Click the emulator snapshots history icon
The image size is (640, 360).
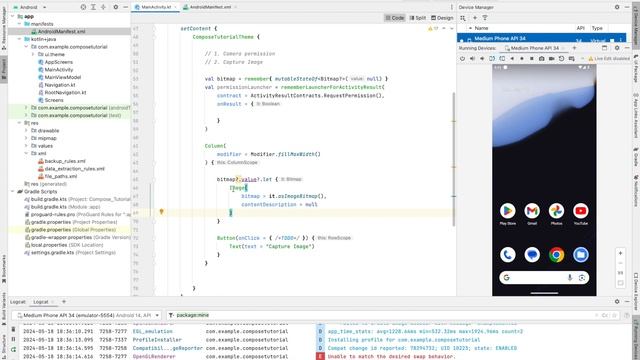pyautogui.click(x=561, y=58)
